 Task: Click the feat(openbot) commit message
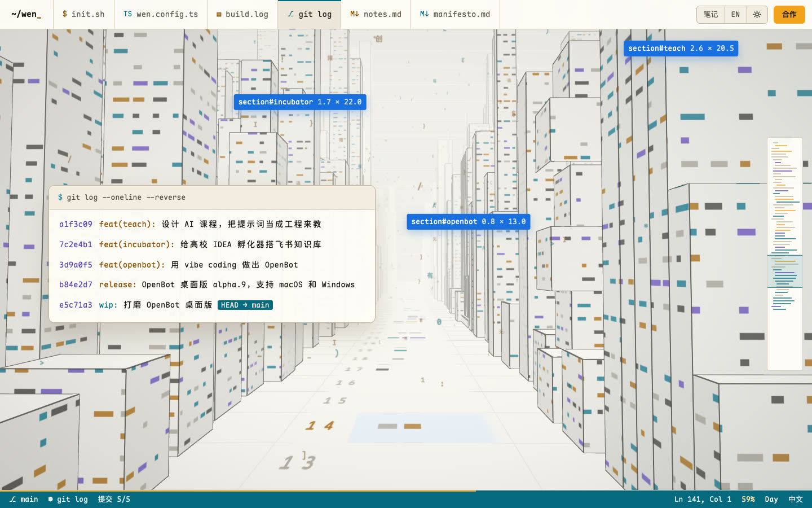tap(198, 265)
